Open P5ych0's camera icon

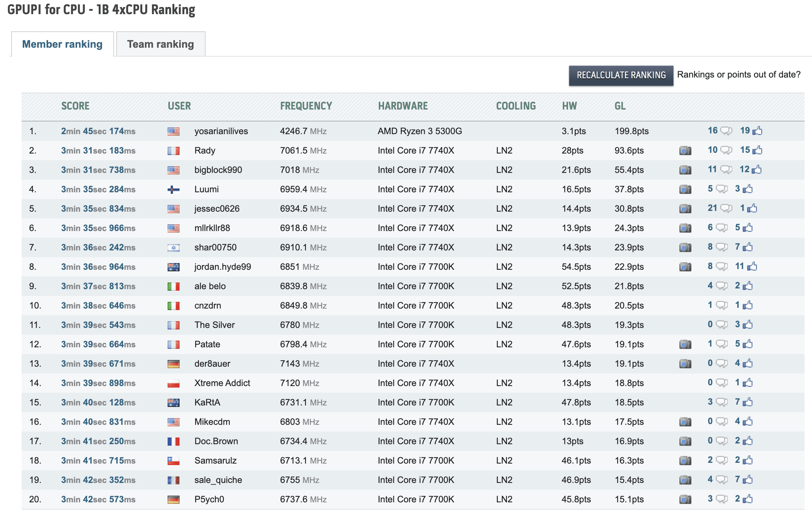coord(685,499)
